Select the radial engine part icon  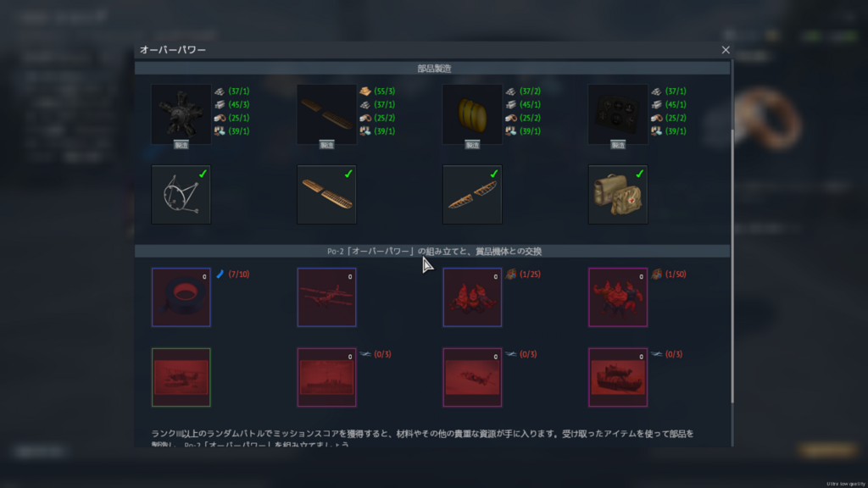click(181, 111)
